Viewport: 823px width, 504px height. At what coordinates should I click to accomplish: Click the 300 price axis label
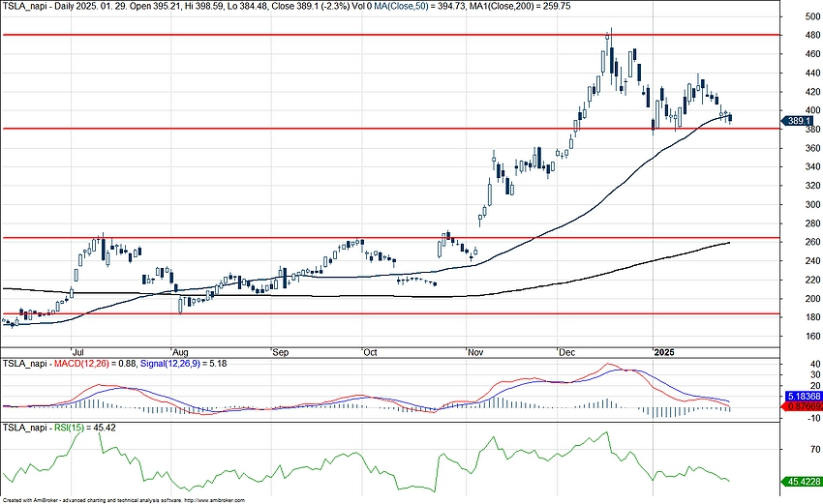812,204
